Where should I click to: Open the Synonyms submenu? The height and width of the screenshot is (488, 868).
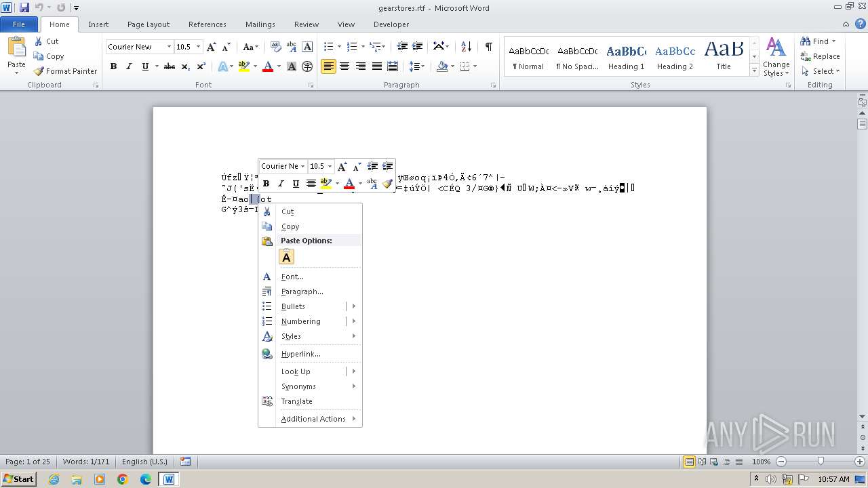[310, 386]
